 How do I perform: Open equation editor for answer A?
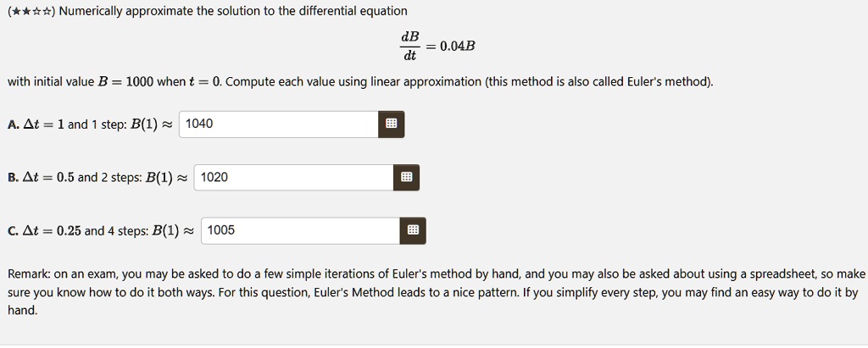(392, 124)
